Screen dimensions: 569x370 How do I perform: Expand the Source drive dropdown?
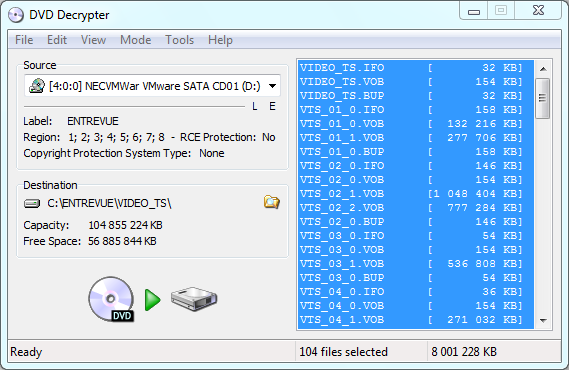tap(272, 86)
